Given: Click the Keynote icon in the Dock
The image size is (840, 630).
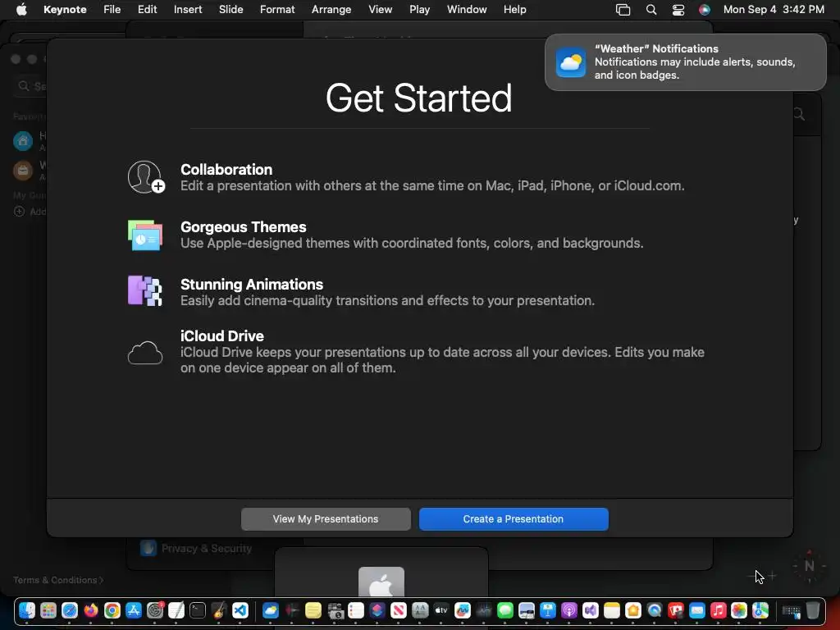Looking at the screenshot, I should 547,610.
